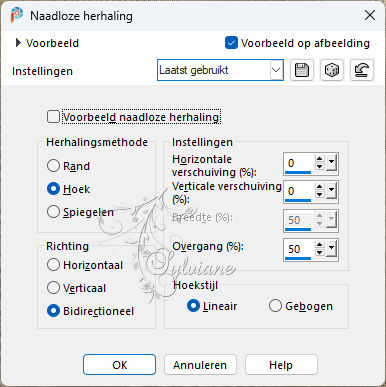Decrease Verticale verschuiving with down arrow
The width and height of the screenshot is (386, 387).
coord(319,195)
